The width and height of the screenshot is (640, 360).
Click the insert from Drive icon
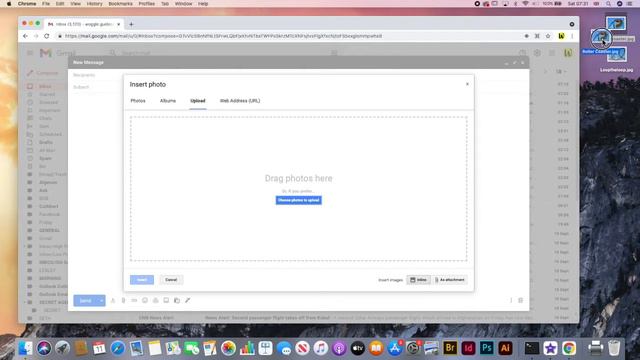[x=156, y=300]
